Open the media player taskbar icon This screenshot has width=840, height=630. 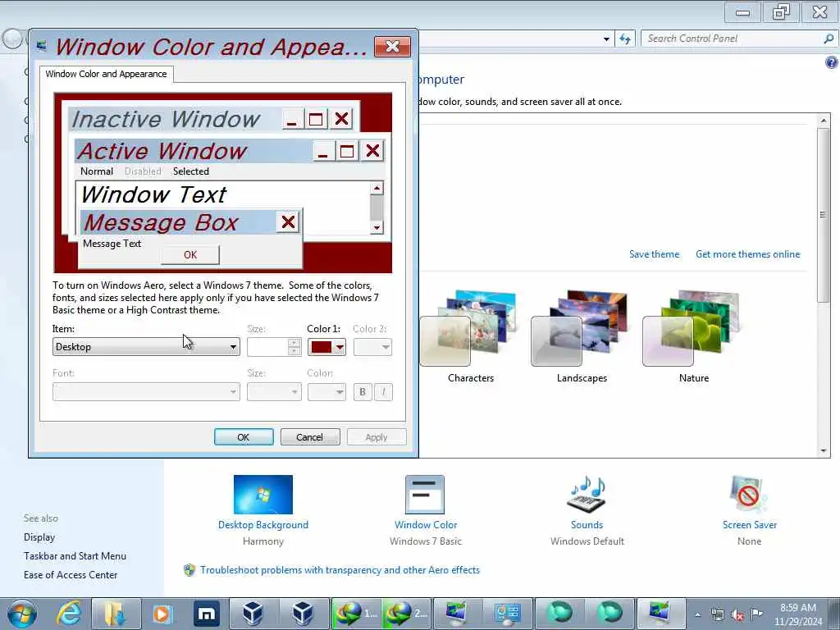[x=162, y=614]
